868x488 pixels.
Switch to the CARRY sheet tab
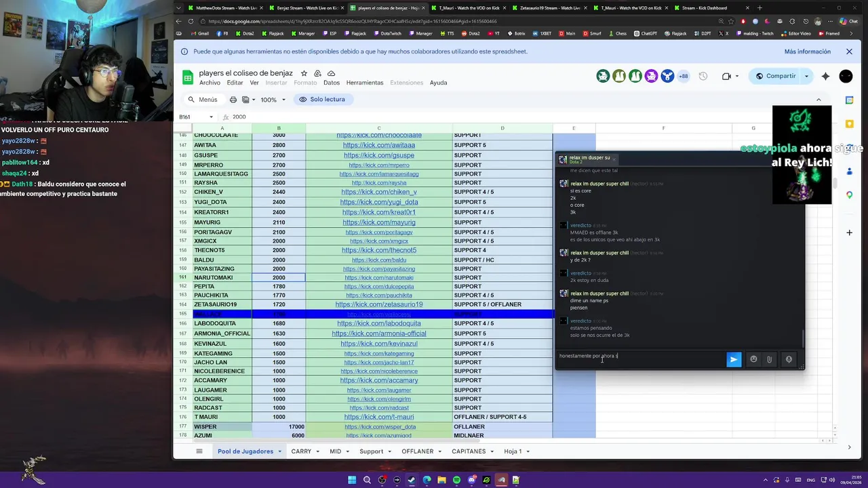point(301,451)
